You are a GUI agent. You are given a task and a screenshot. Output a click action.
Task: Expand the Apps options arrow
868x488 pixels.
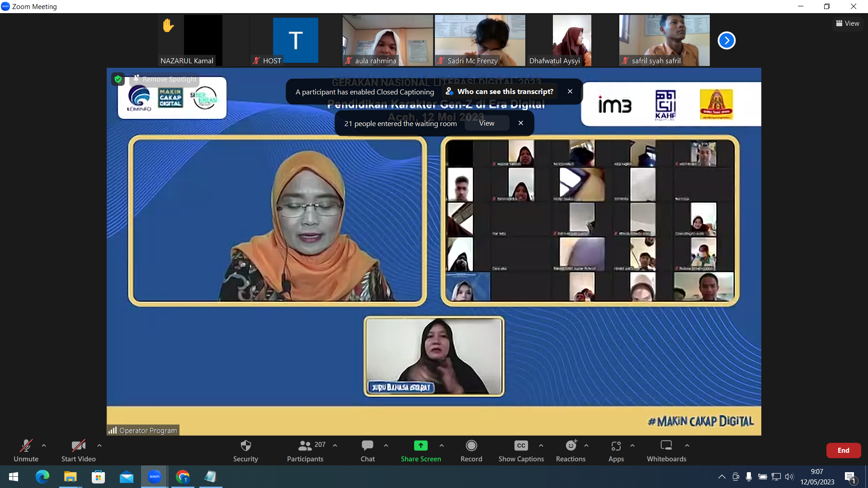click(x=632, y=446)
